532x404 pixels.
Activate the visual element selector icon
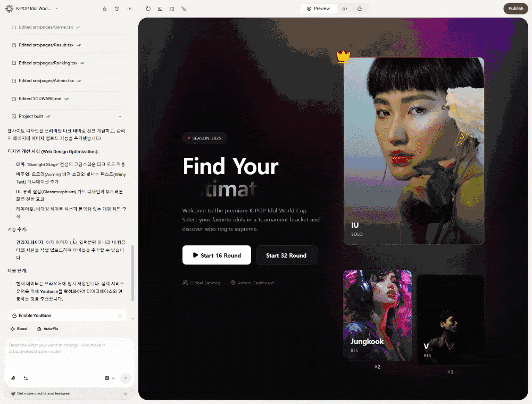pos(184,9)
